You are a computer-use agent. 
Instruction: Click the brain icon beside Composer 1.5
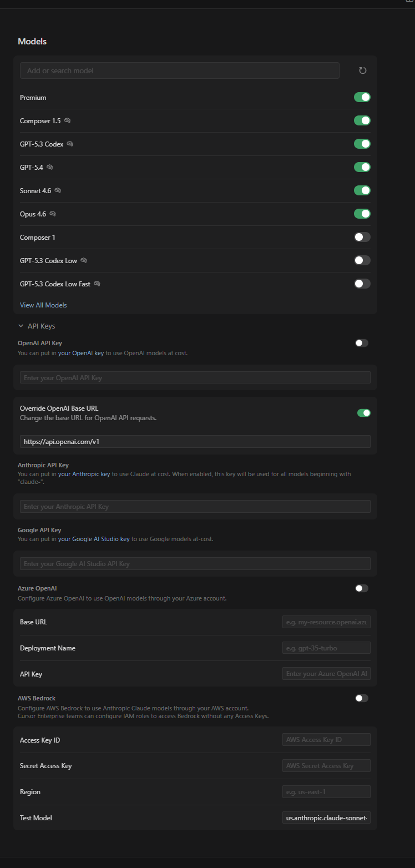67,120
